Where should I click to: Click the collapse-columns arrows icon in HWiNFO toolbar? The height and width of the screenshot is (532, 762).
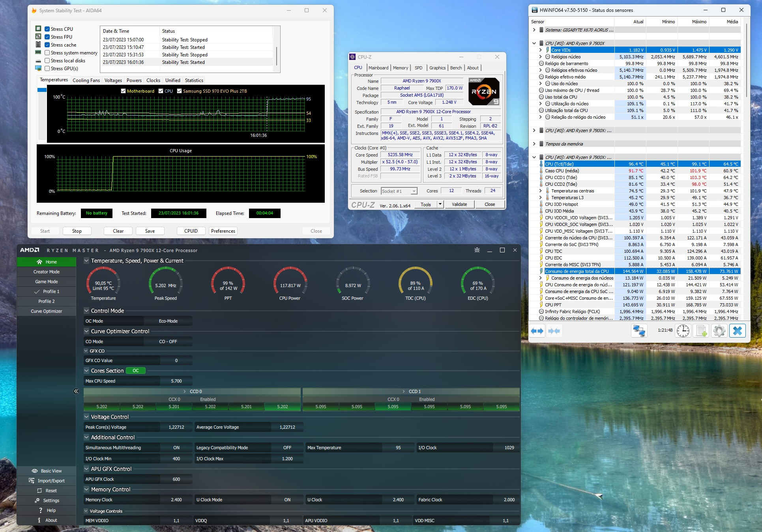554,331
